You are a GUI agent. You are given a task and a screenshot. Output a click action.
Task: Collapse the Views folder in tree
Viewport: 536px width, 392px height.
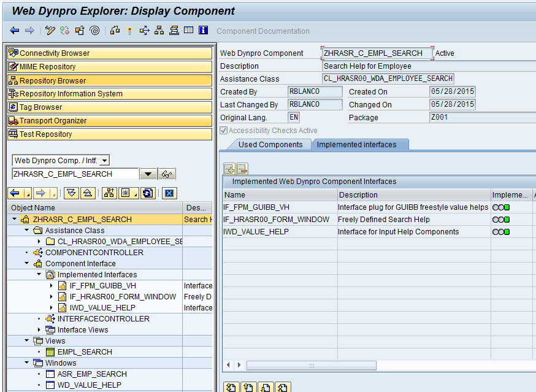(x=27, y=340)
